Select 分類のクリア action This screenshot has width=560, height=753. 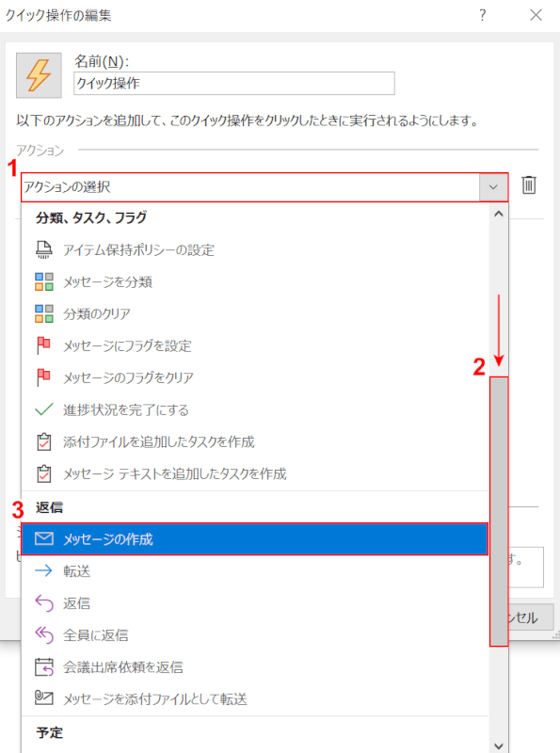(x=255, y=313)
